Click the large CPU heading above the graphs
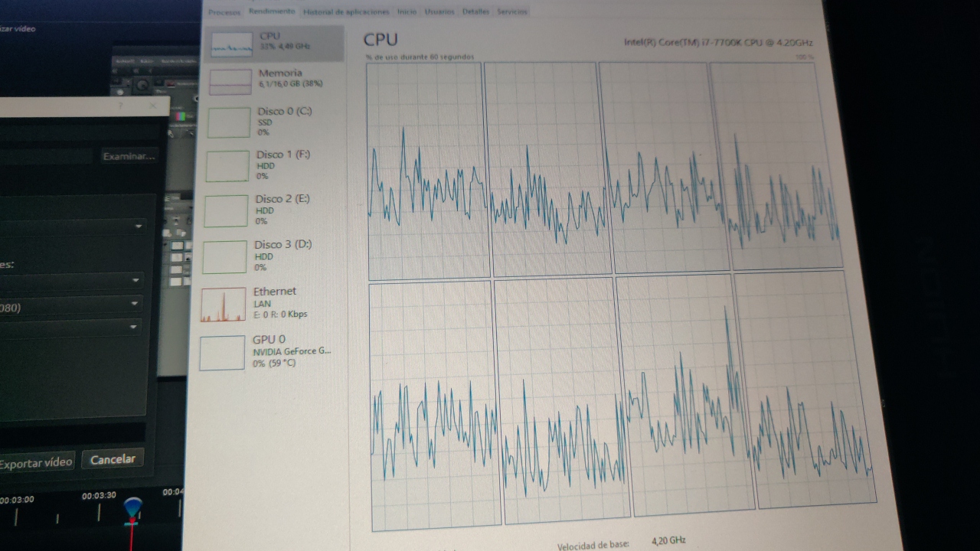The height and width of the screenshot is (551, 980). pos(381,40)
